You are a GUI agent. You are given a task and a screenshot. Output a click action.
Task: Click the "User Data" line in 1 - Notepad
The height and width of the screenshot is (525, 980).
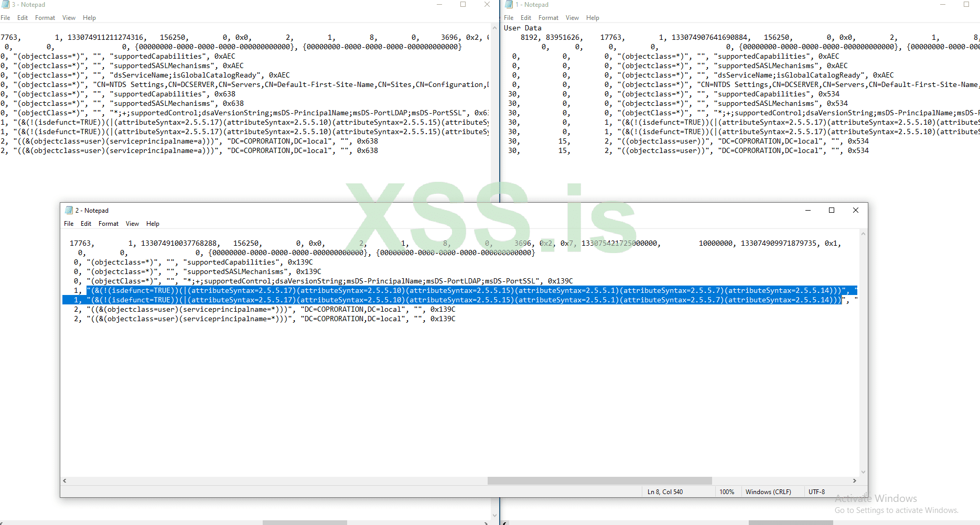[522, 28]
